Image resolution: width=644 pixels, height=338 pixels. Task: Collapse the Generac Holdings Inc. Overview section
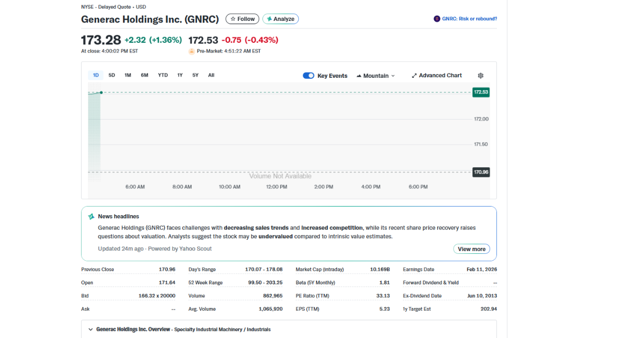[x=90, y=329]
